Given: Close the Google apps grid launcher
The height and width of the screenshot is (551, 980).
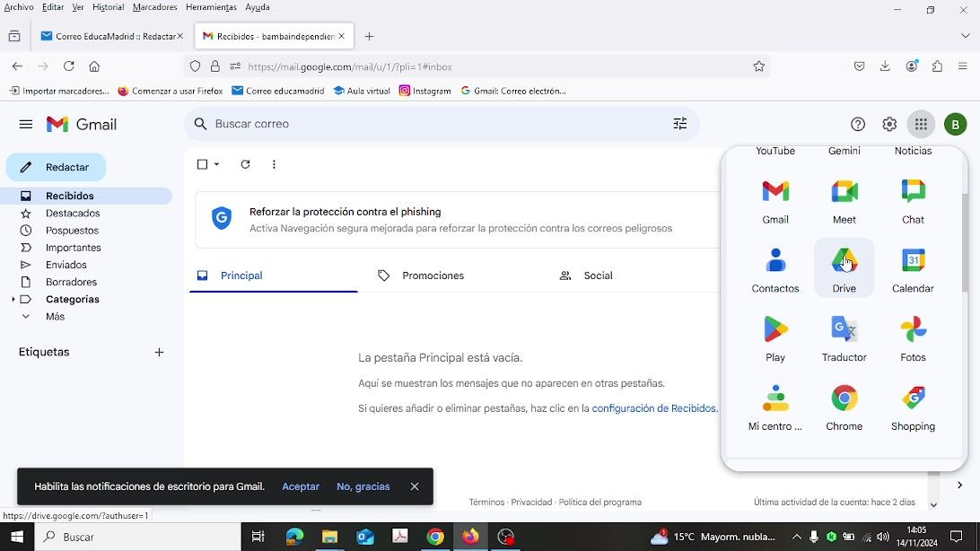Looking at the screenshot, I should [x=921, y=125].
